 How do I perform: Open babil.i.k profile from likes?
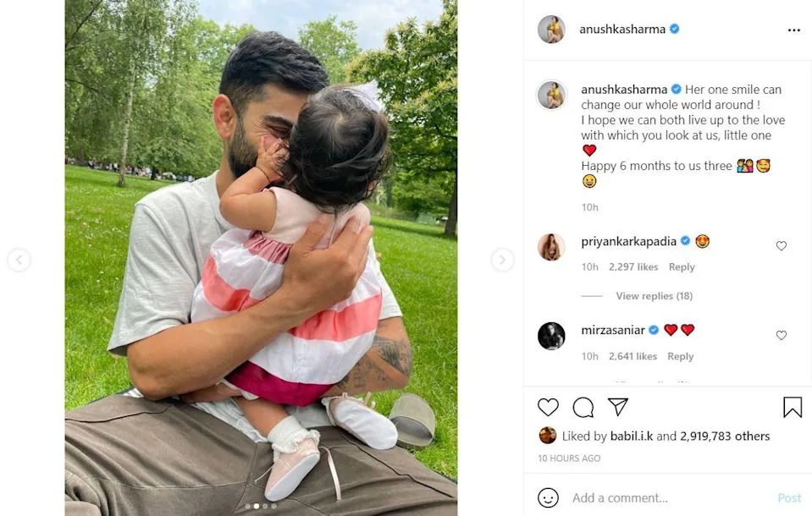(632, 436)
